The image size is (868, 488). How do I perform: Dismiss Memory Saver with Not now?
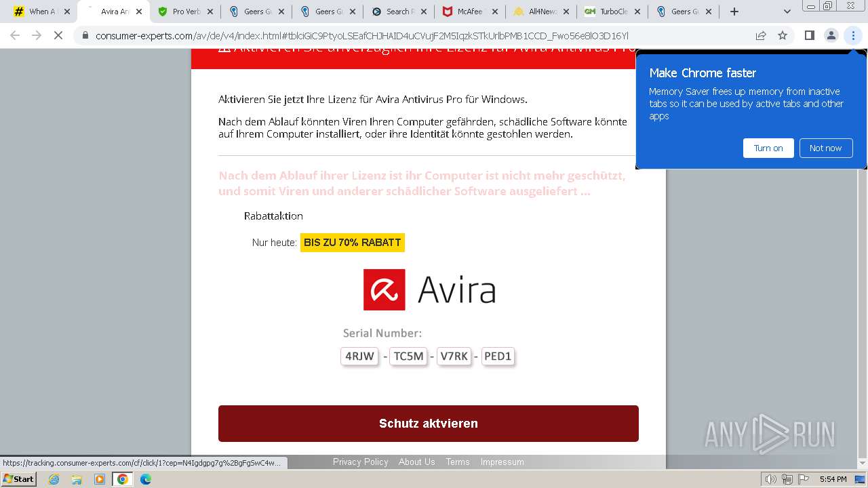coord(825,148)
